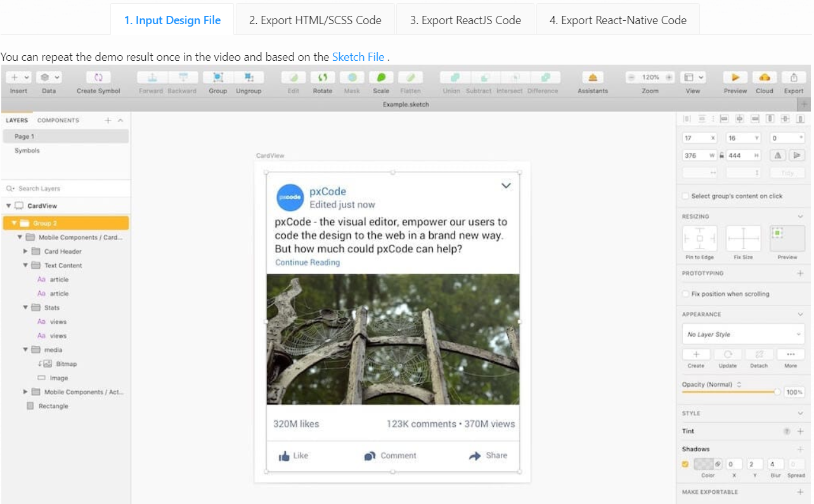This screenshot has width=814, height=504.
Task: Open the Data dropdown menu
Action: 49,77
